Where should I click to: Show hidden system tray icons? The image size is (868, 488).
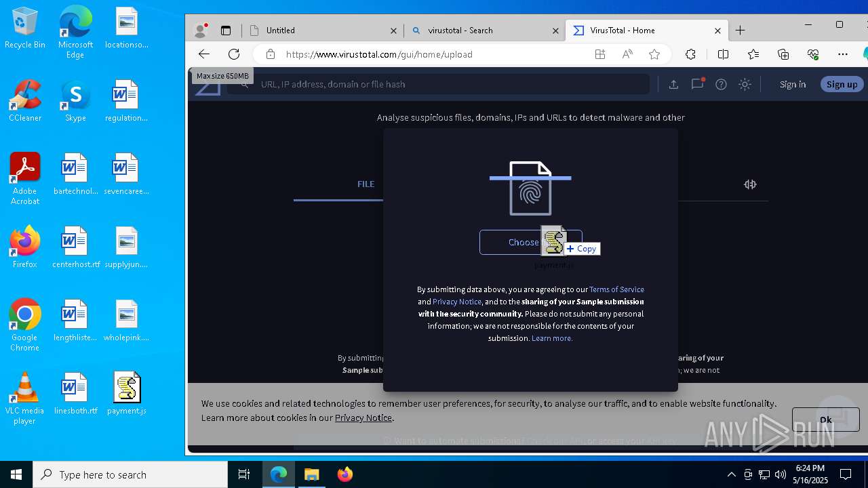(x=731, y=474)
